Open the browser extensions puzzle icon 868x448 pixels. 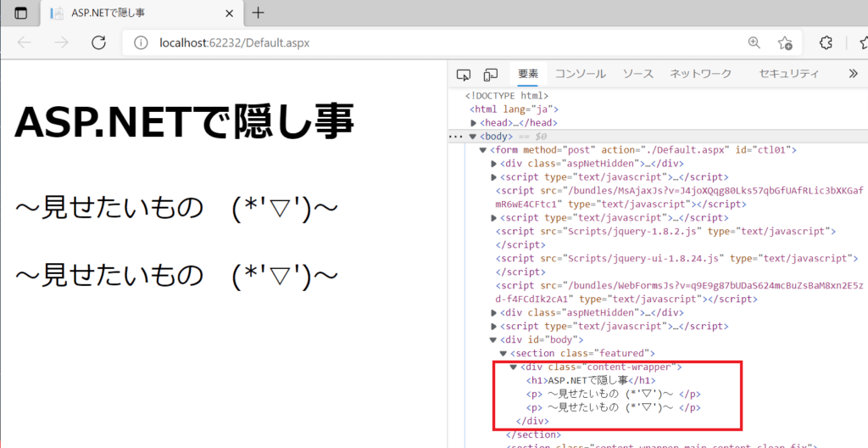825,43
